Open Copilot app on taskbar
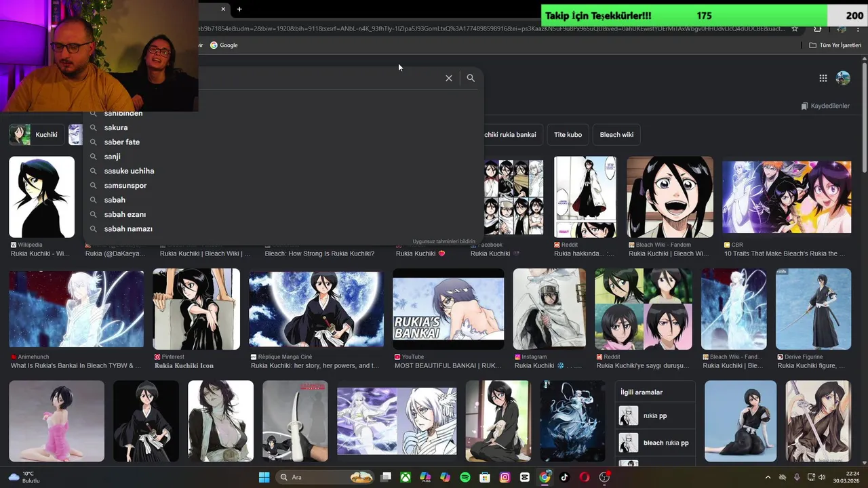Viewport: 868px width, 488px height. click(x=445, y=477)
